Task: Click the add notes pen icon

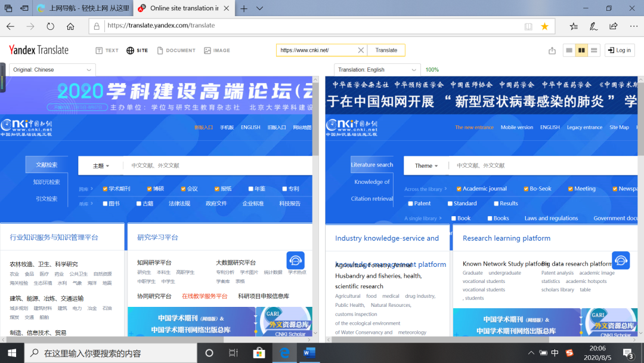Action: (593, 26)
